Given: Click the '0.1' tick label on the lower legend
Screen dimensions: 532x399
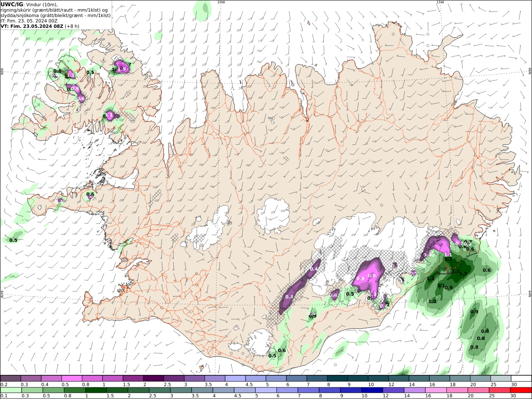Looking at the screenshot, I should point(4,396).
